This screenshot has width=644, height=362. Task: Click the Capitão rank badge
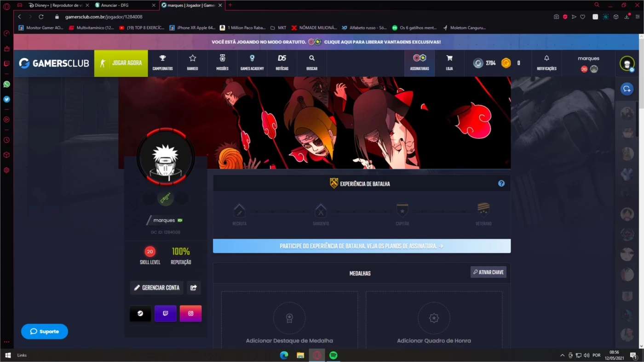click(x=402, y=210)
